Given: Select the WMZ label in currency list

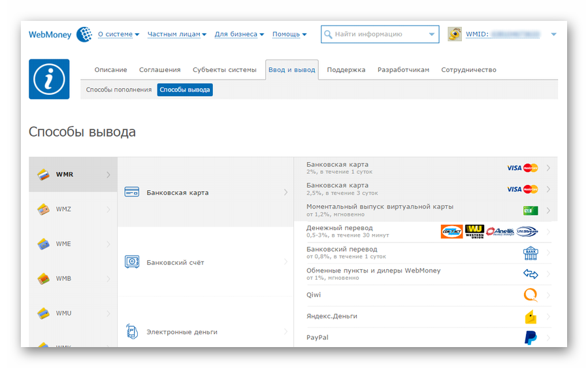Looking at the screenshot, I should (x=63, y=209).
